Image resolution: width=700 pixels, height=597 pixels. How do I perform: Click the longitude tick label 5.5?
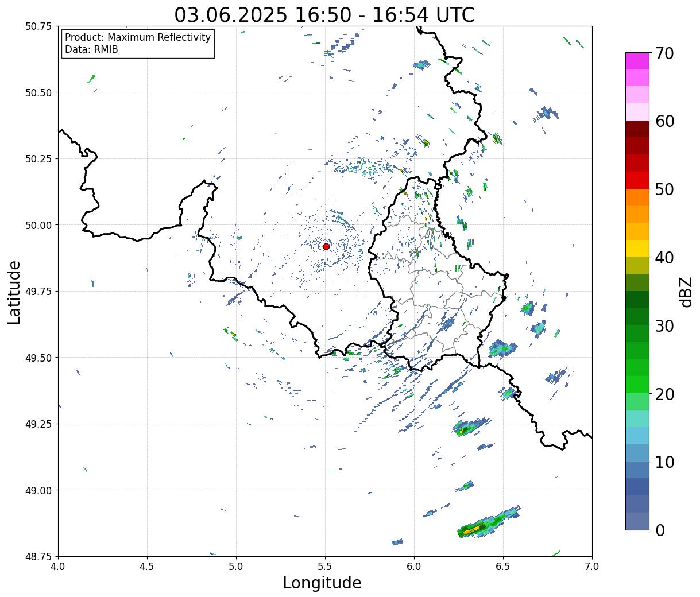pos(325,567)
